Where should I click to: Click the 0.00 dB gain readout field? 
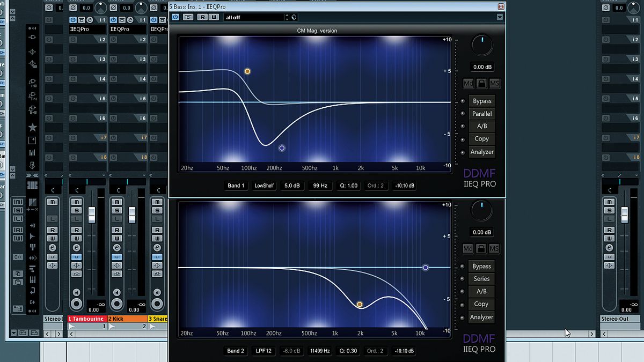point(481,67)
